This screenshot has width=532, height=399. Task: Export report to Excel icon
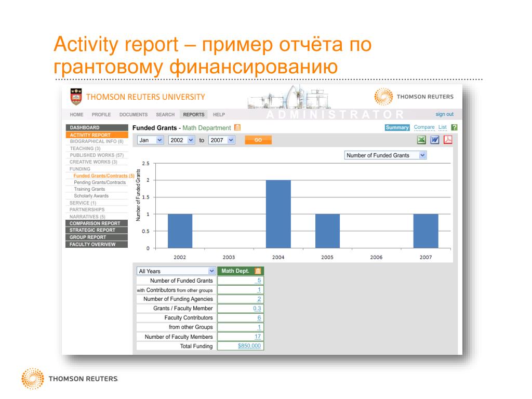click(x=421, y=140)
